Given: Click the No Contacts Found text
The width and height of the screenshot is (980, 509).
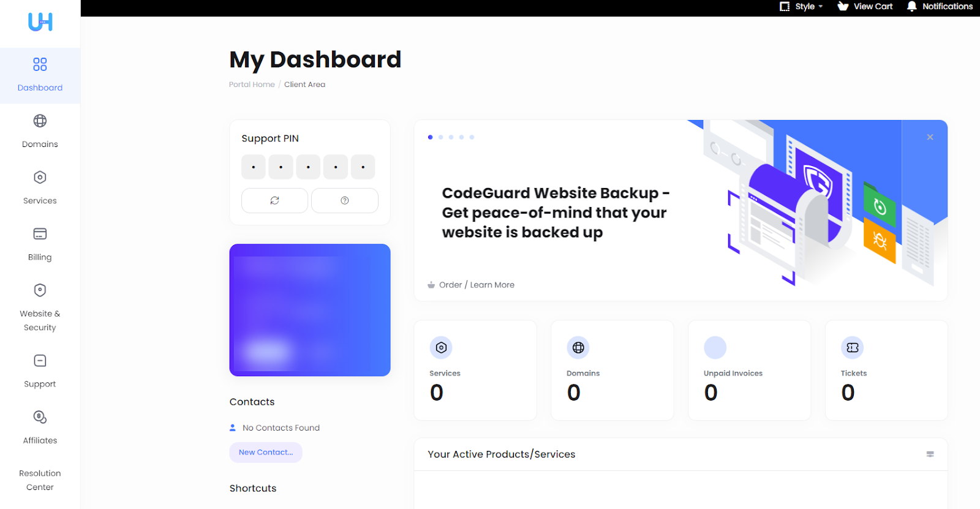Looking at the screenshot, I should pyautogui.click(x=281, y=428).
